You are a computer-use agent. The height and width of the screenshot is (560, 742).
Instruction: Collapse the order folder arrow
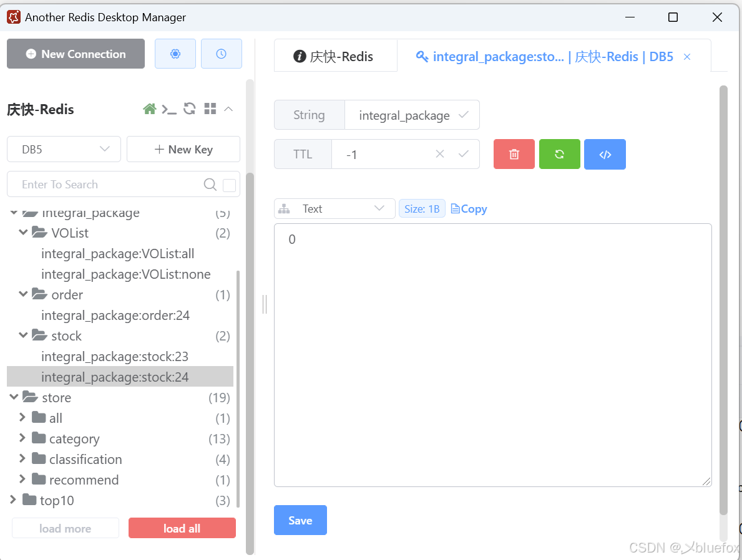pos(22,294)
